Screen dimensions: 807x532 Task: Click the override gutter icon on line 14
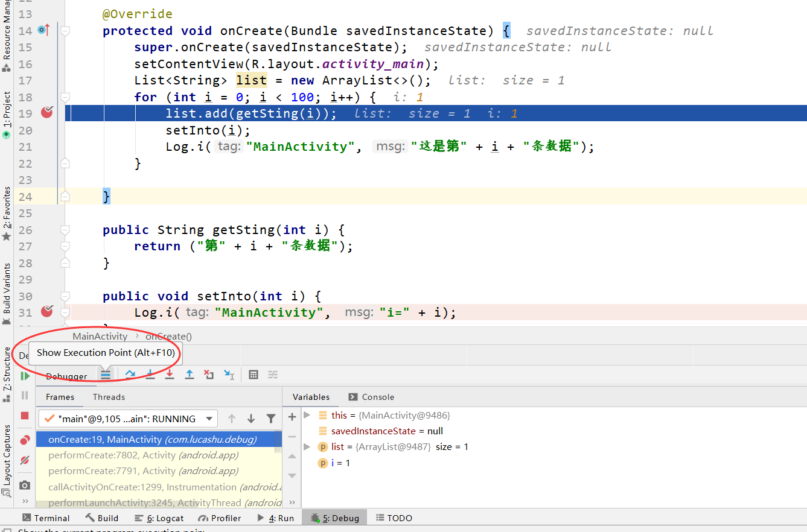point(43,30)
